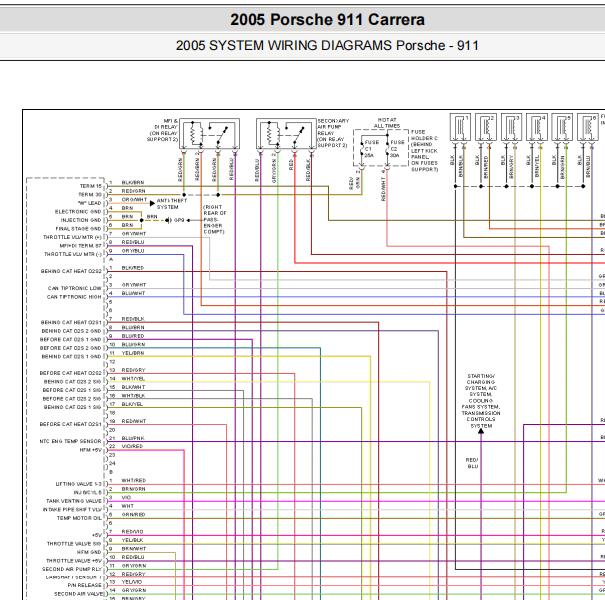Image resolution: width=605 pixels, height=600 pixels.
Task: Click the 'CAN TIPTRONIC HIGH' label
Action: coord(74,297)
